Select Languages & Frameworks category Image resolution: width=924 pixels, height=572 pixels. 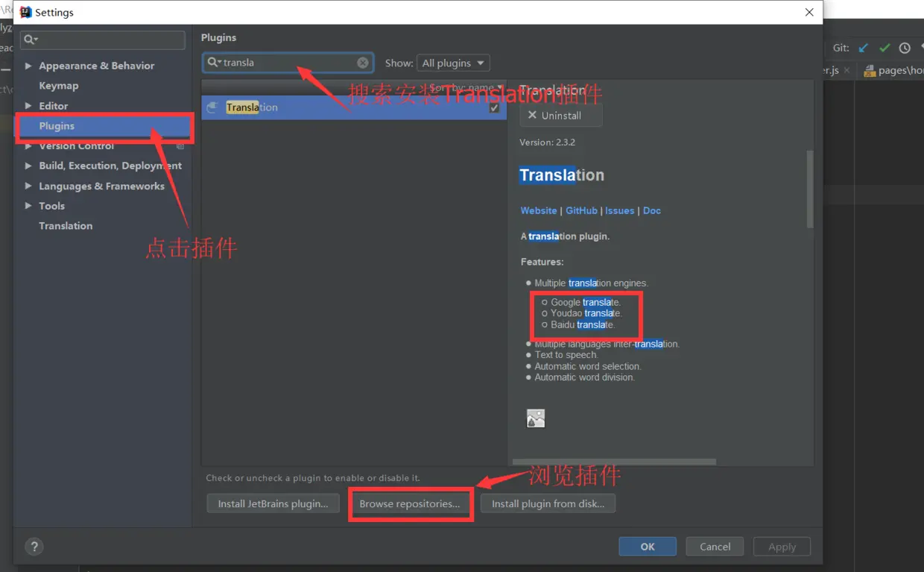pos(101,186)
